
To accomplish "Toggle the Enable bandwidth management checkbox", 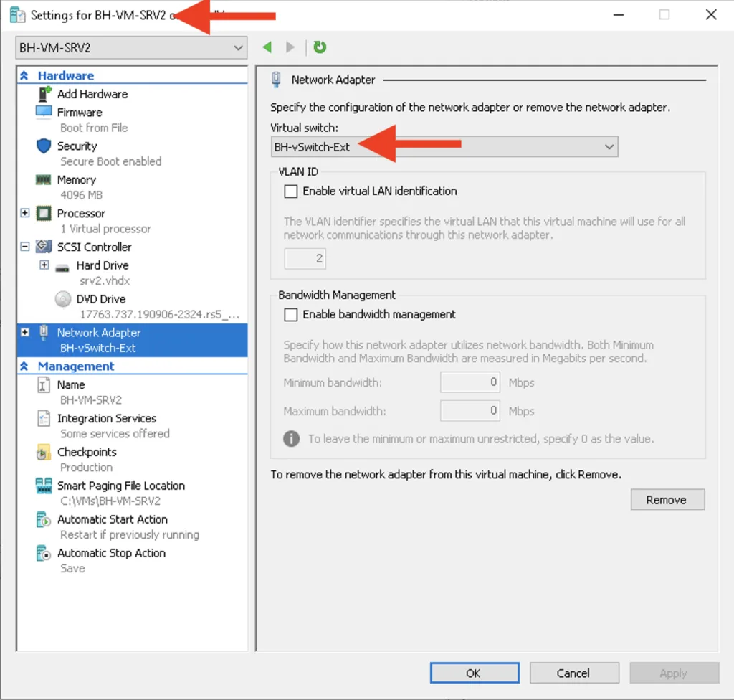I will pos(291,314).
